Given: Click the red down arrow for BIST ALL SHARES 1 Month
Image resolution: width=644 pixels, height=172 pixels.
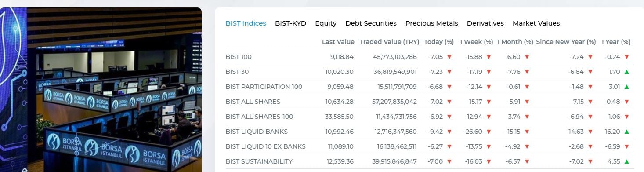Looking at the screenshot, I should coord(527,102).
